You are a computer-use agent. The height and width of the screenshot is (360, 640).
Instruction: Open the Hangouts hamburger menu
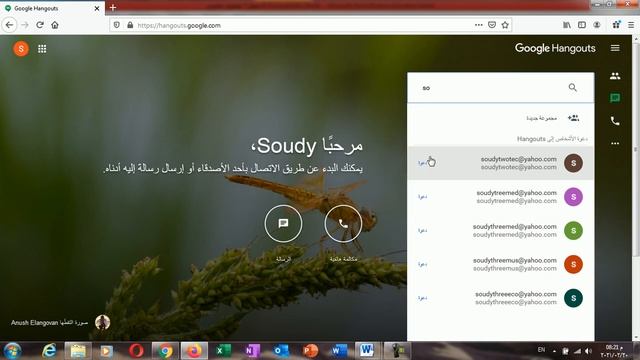pos(615,48)
